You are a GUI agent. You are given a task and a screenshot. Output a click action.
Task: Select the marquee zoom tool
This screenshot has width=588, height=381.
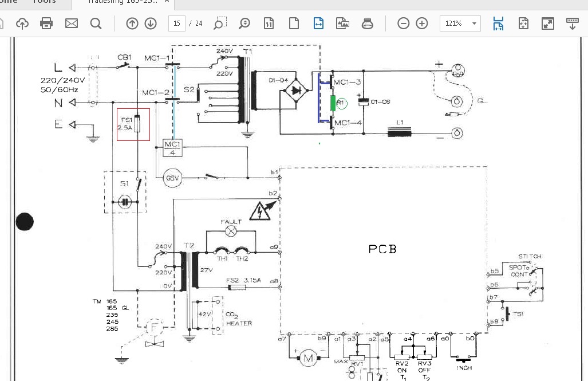(x=220, y=23)
